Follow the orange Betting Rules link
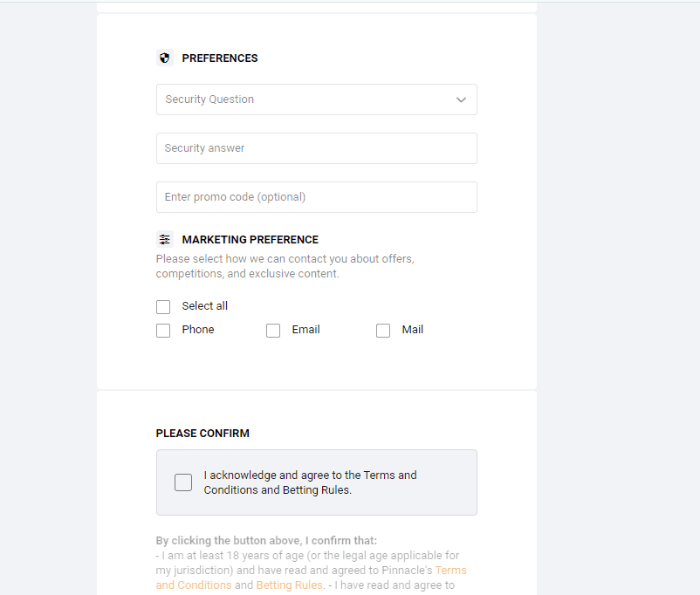 click(289, 585)
